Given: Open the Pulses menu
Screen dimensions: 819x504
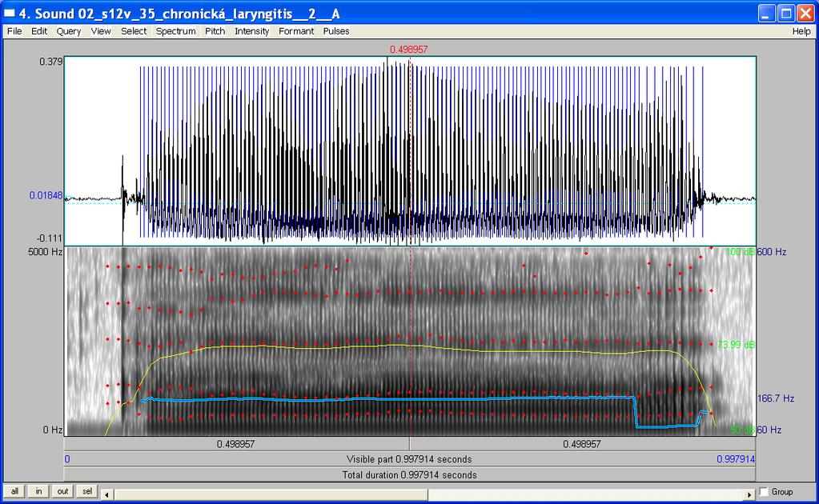Looking at the screenshot, I should 336,31.
